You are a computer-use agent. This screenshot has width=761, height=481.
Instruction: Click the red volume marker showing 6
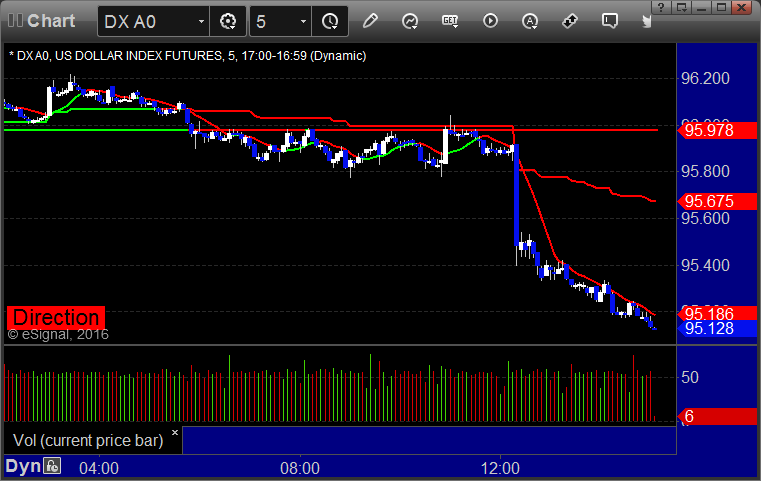tap(717, 416)
